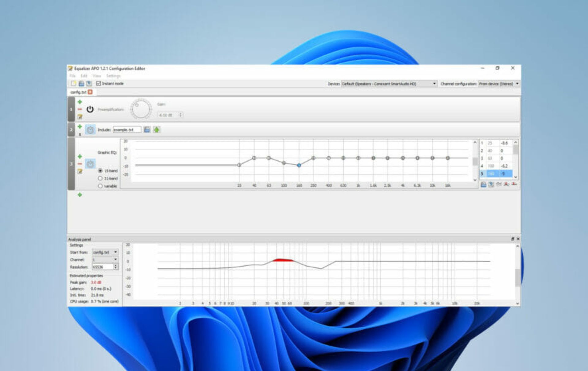
Task: Select the 40 Hz EQ point
Action: point(254,158)
